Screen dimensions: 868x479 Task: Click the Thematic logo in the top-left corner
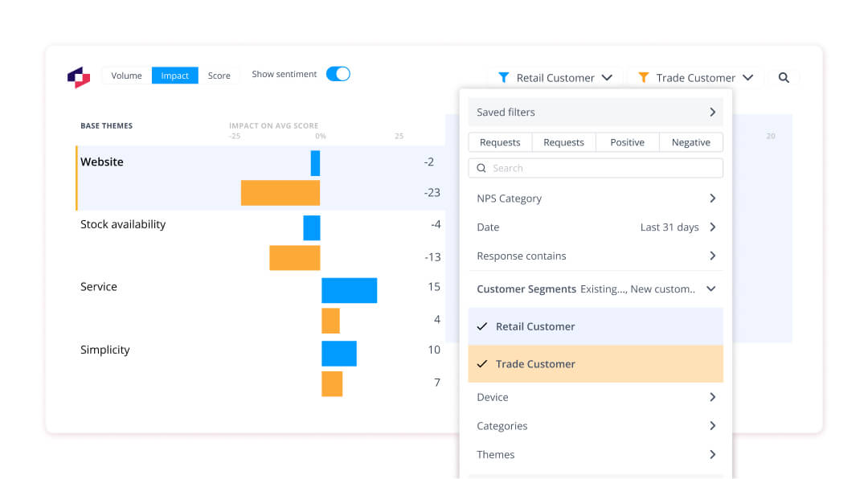click(x=78, y=76)
